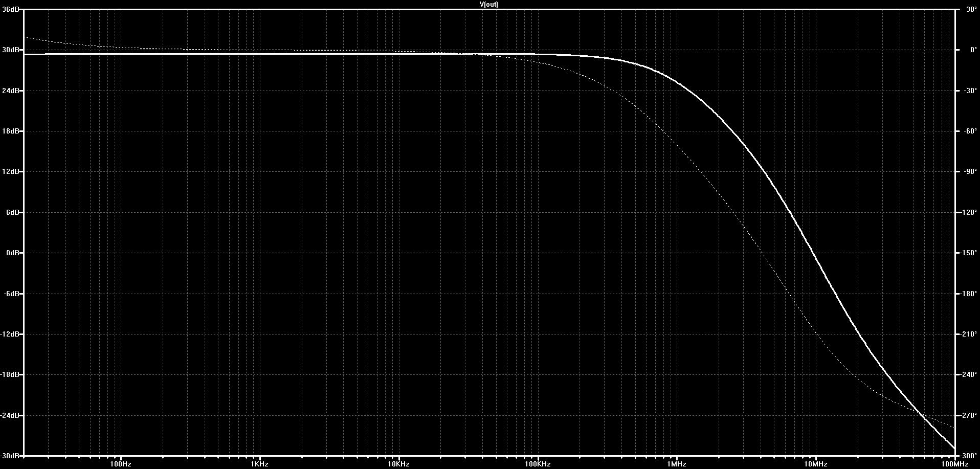980x469 pixels.
Task: Click the -24dB magnitude axis label
Action: tap(9, 415)
